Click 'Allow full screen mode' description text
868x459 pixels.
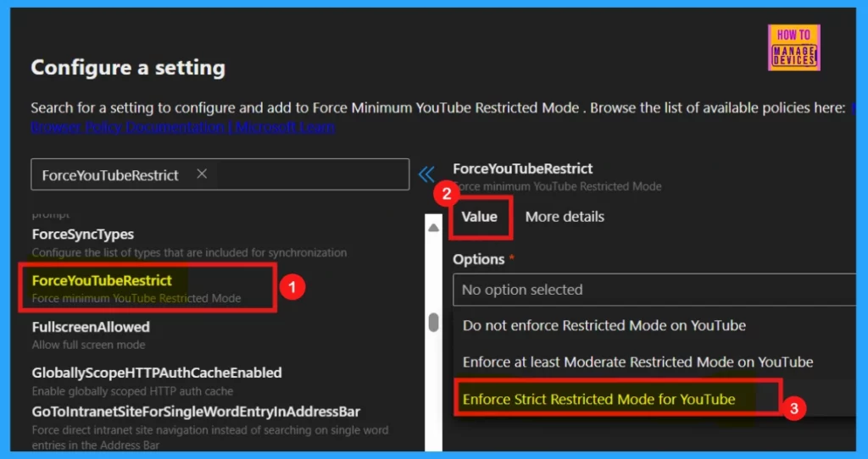click(88, 345)
